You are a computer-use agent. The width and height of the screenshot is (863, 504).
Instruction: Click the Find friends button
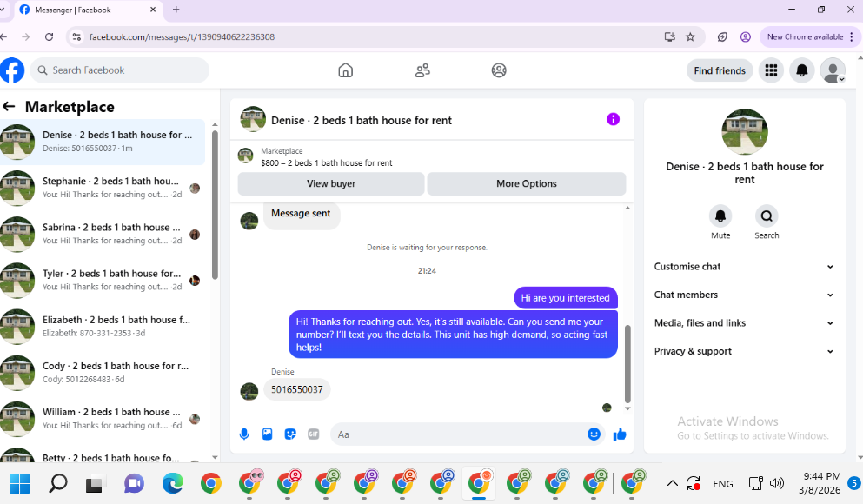(720, 70)
